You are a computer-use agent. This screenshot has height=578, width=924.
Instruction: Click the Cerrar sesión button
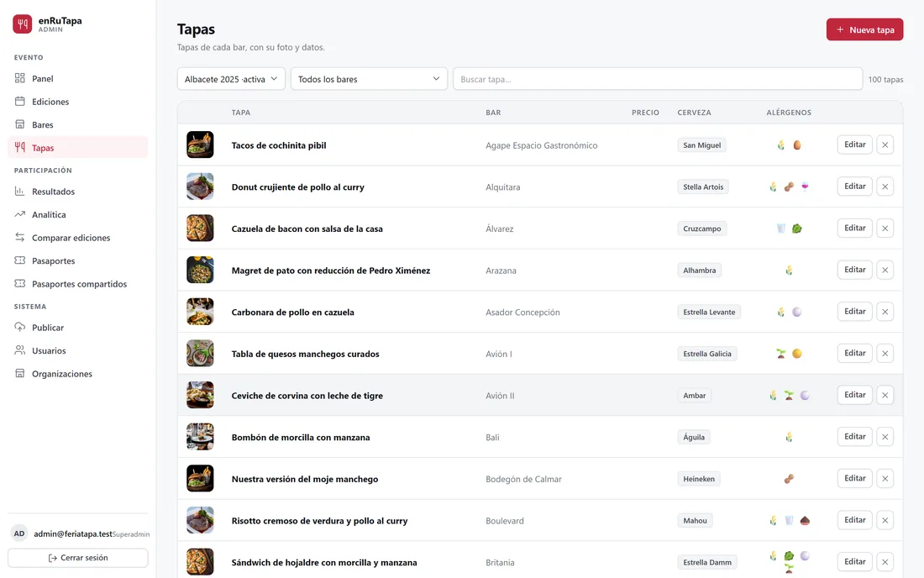point(78,558)
